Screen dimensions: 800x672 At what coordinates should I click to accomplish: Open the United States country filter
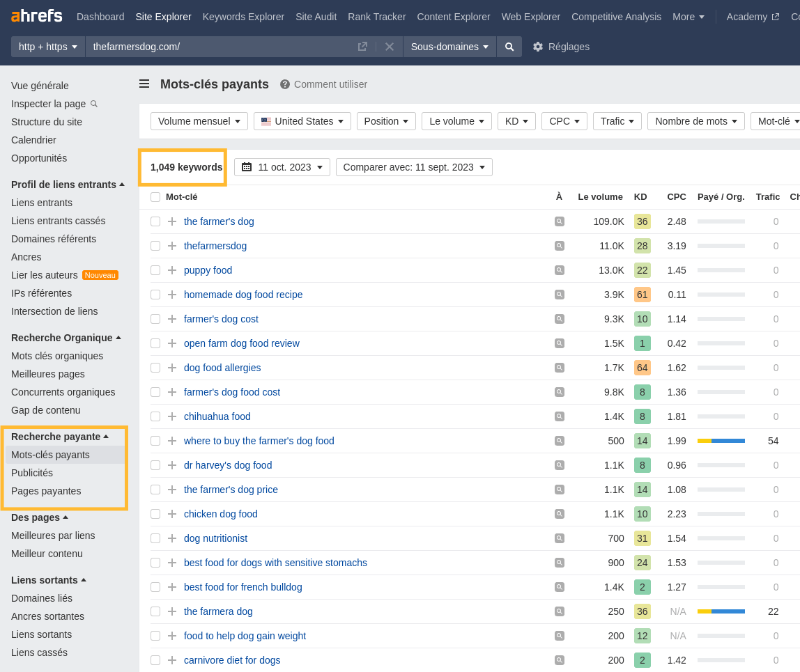[302, 121]
